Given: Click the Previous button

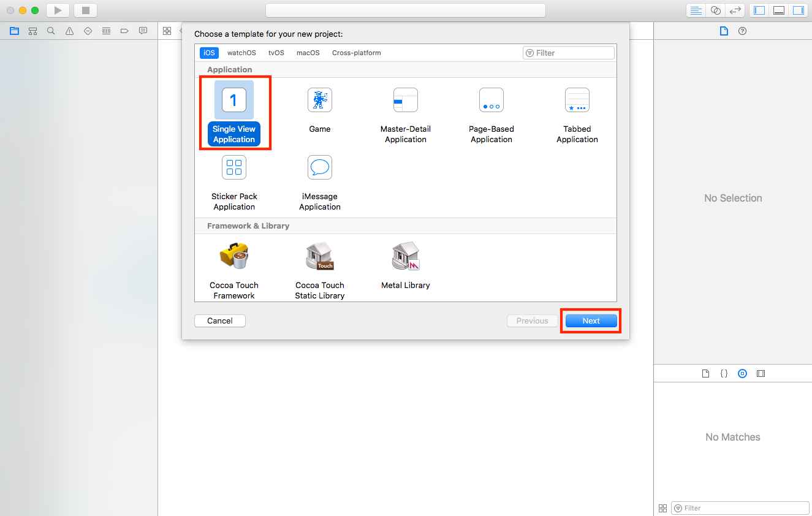Looking at the screenshot, I should 533,321.
